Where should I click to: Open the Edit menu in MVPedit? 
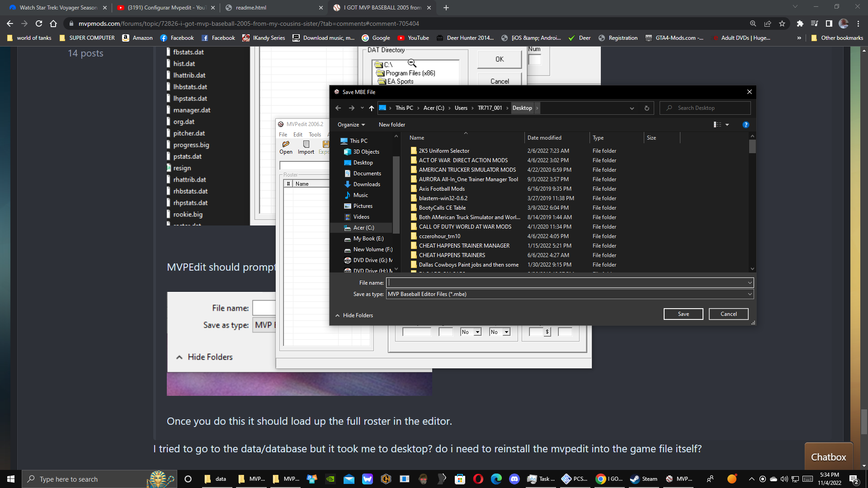pyautogui.click(x=298, y=135)
